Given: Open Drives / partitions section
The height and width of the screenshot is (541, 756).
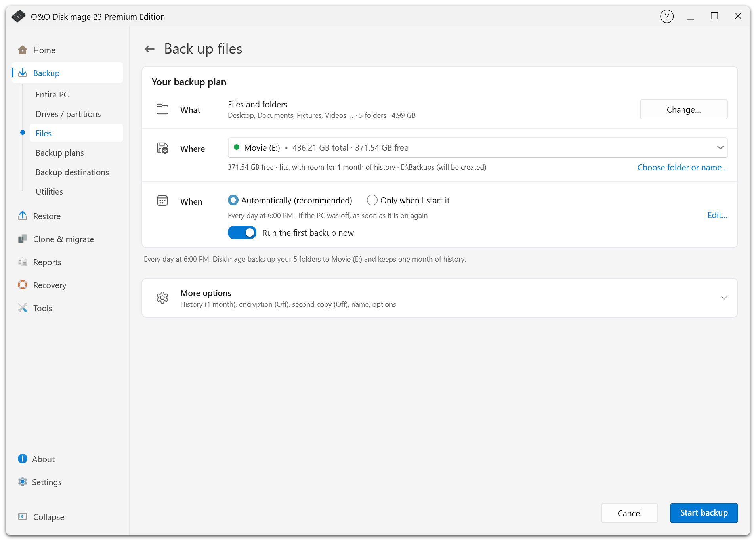Looking at the screenshot, I should tap(68, 114).
